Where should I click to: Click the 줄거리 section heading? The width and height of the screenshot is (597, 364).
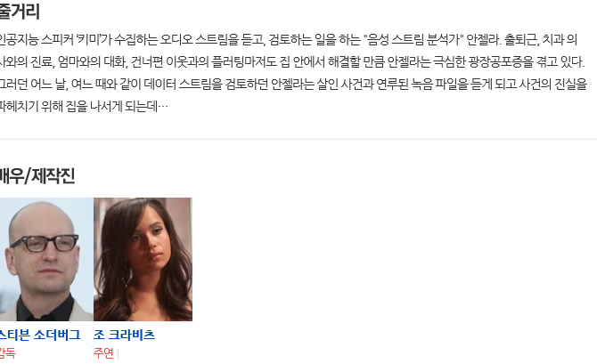(20, 11)
